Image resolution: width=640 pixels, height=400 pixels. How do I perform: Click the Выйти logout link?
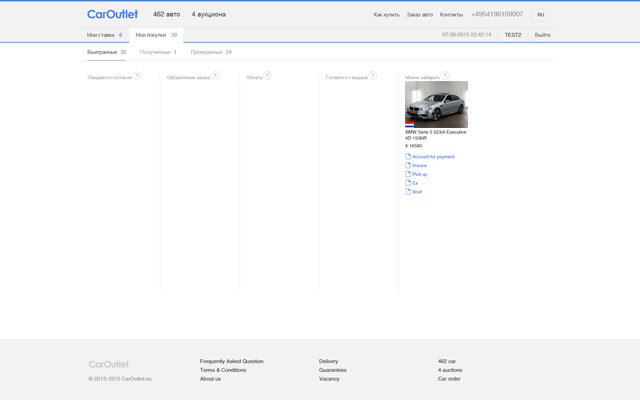(x=542, y=35)
